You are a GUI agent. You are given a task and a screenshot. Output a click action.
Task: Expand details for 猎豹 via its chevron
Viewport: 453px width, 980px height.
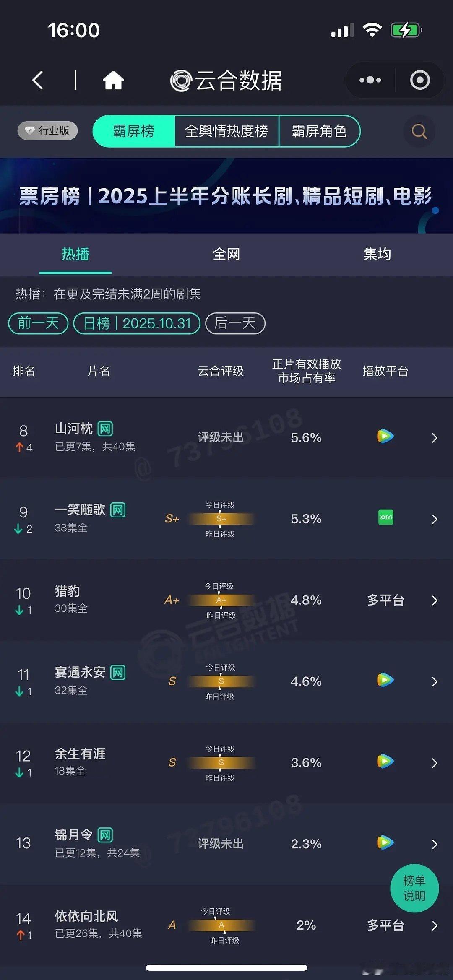coord(435,600)
